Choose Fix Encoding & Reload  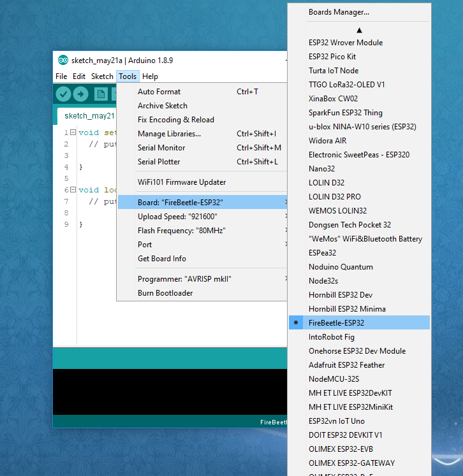[202, 119]
